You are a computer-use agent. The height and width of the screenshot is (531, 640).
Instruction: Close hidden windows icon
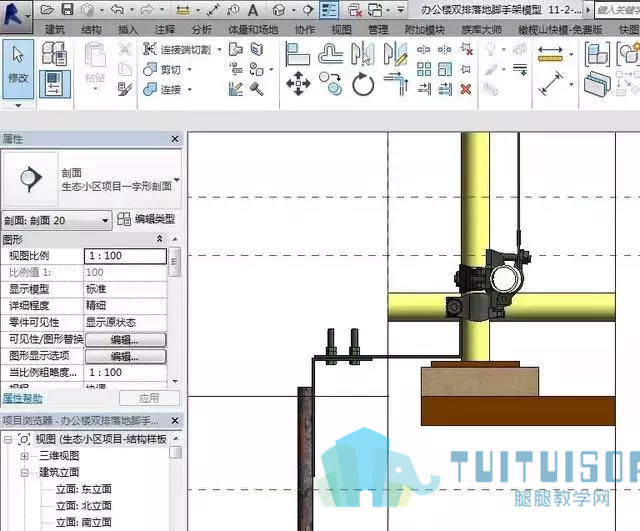tap(356, 10)
